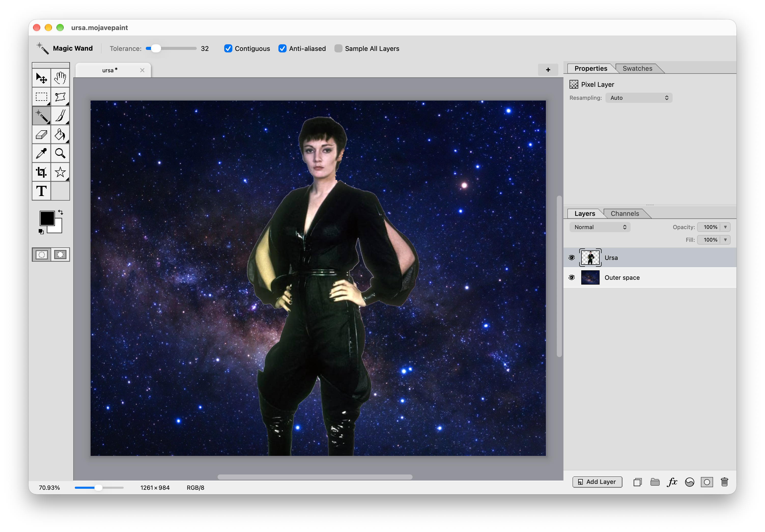Click the duplicate layer icon

[637, 482]
